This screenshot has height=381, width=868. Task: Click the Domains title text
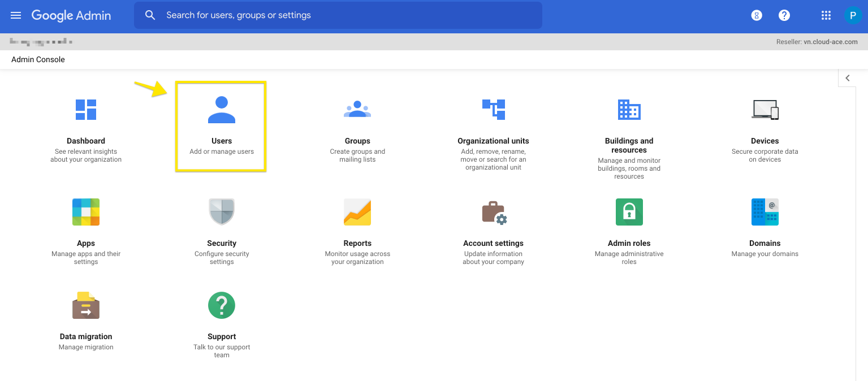[765, 243]
